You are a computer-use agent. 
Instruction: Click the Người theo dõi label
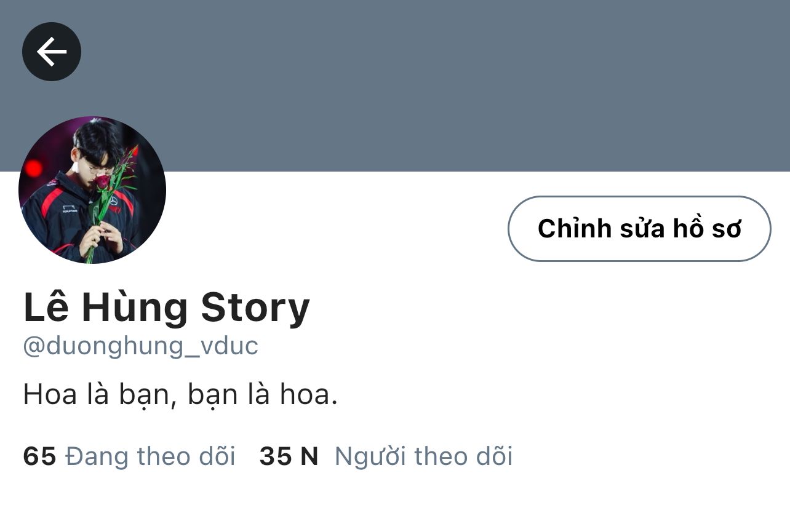[x=423, y=456]
